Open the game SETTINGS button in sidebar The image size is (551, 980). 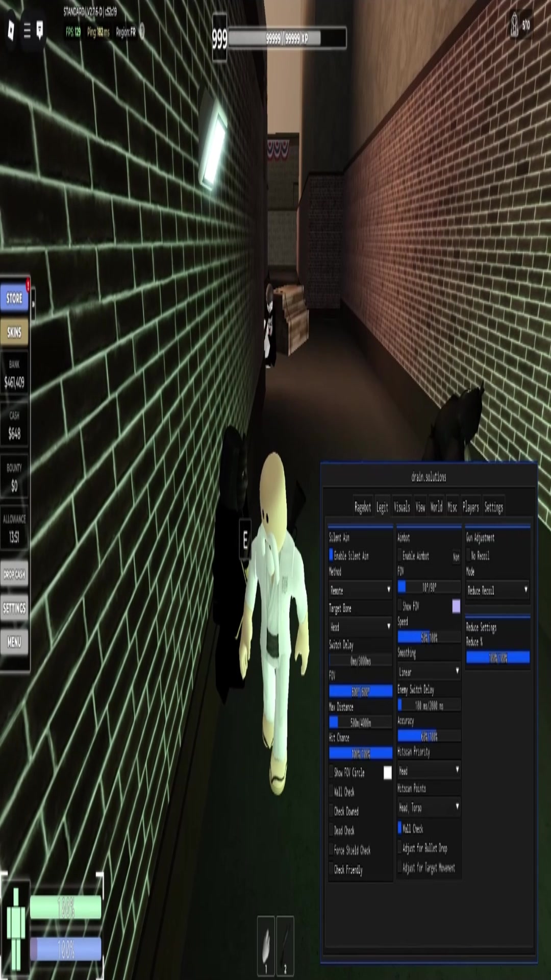coord(14,608)
